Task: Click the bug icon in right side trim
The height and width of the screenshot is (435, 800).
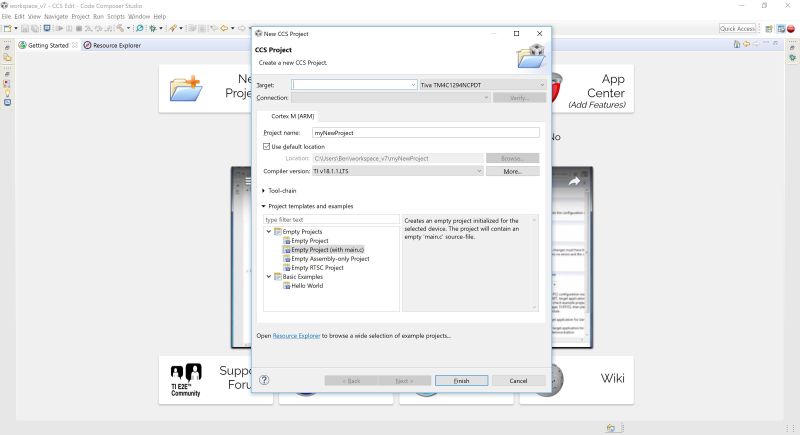Action: (792, 57)
